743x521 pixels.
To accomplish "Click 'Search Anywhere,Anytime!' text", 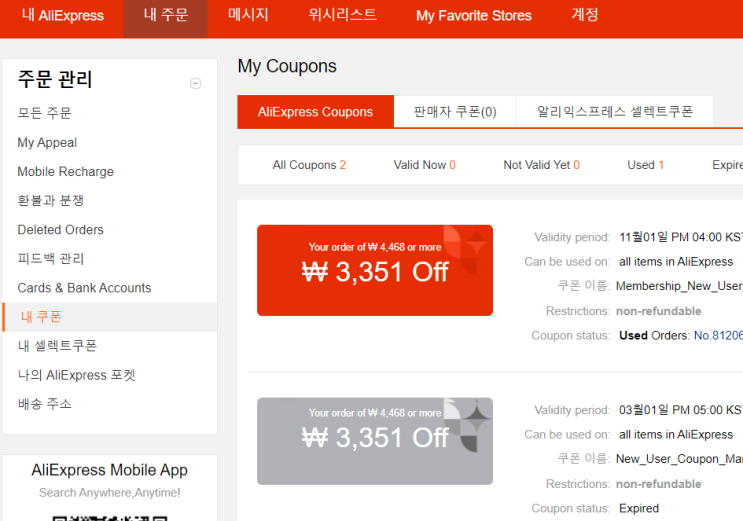I will click(109, 493).
